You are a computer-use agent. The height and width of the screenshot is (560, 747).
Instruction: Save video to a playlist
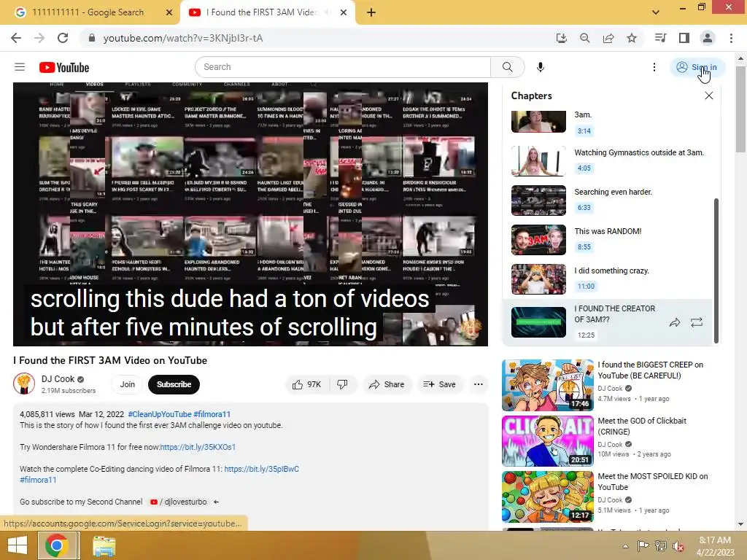[439, 384]
